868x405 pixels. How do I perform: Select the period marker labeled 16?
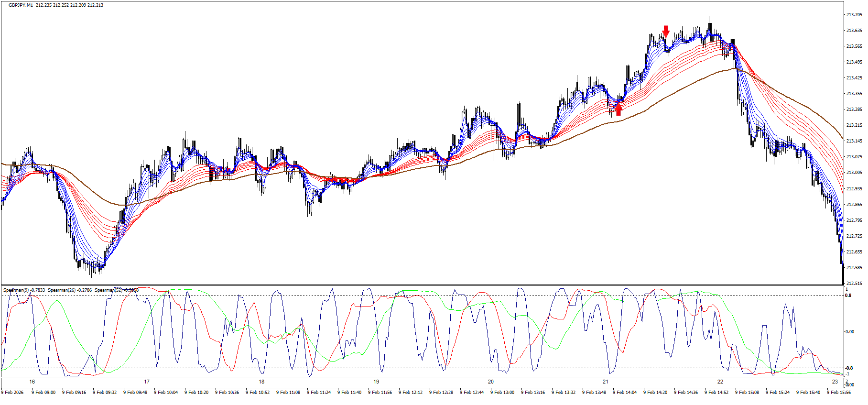[x=32, y=382]
